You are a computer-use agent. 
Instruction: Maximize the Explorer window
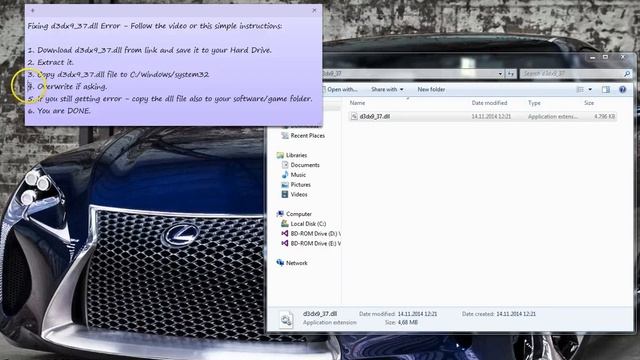pyautogui.click(x=605, y=58)
